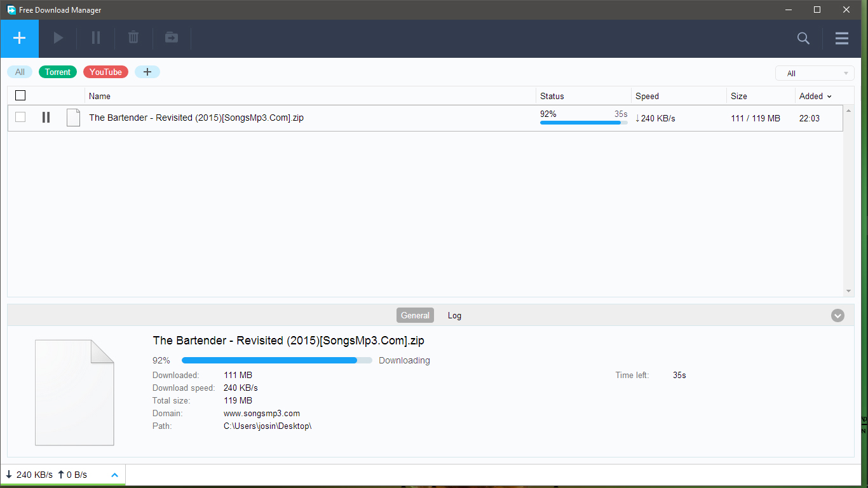
Task: Select the Bartender zip file name in list
Action: [196, 118]
